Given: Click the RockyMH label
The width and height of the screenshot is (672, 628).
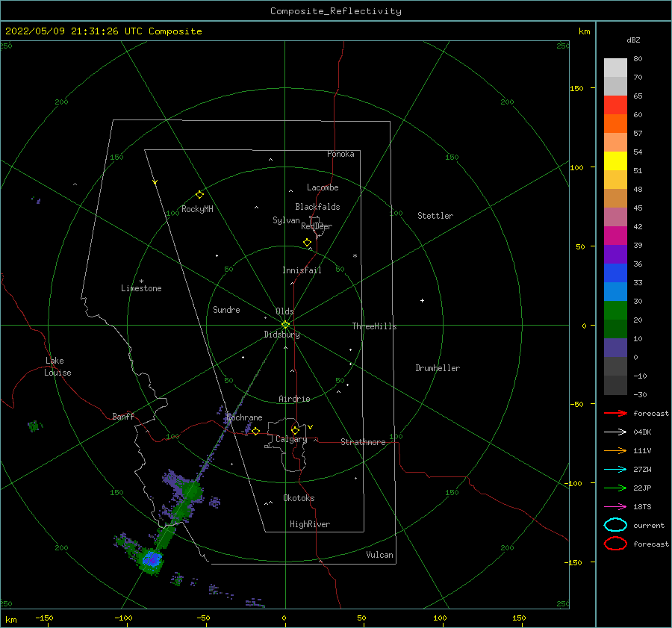Looking at the screenshot, I should (197, 209).
